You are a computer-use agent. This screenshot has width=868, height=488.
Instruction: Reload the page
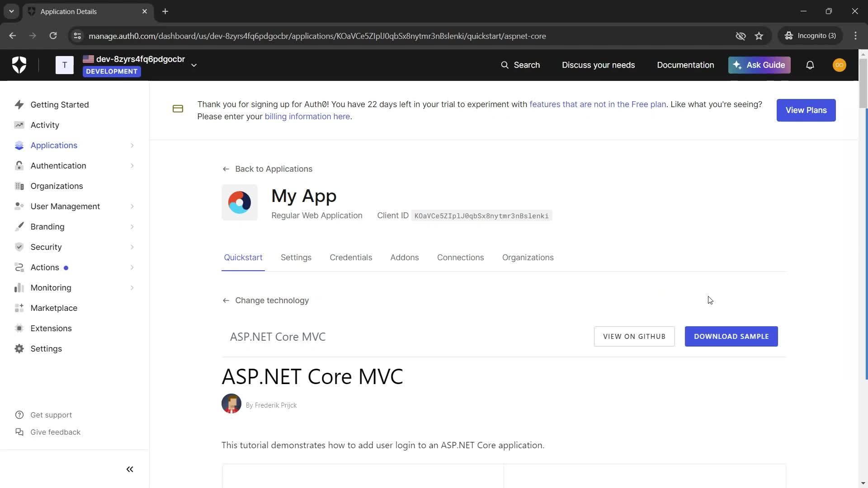[53, 36]
